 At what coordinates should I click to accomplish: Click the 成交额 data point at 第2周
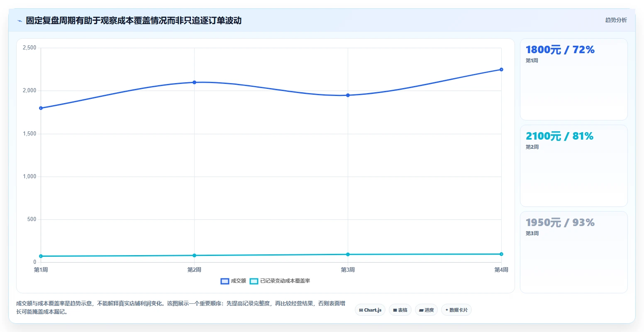pos(194,82)
